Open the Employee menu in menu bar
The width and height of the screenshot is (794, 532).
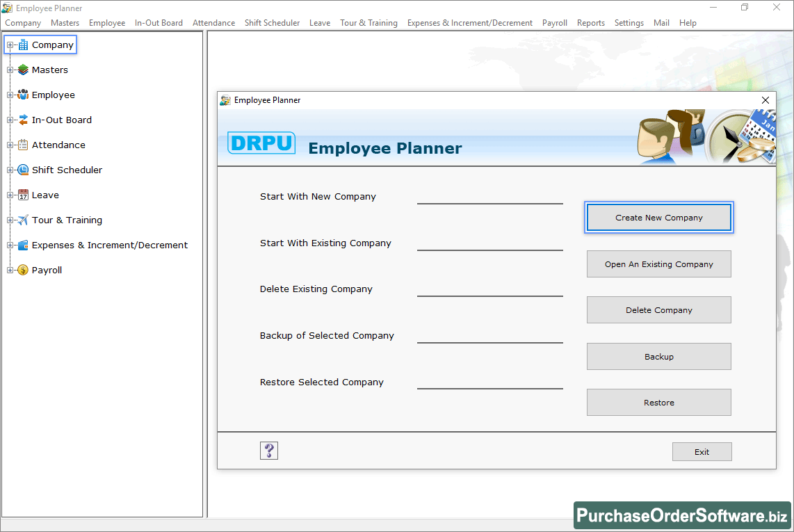(x=107, y=23)
